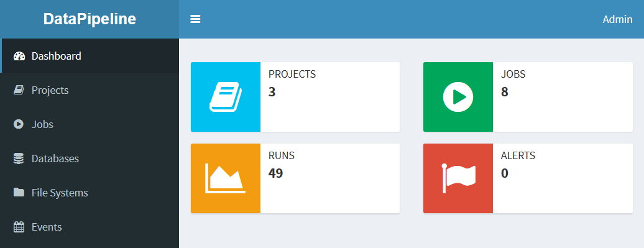Image resolution: width=644 pixels, height=248 pixels.
Task: Click the Events calendar icon in the sidebar
Action: [x=19, y=227]
